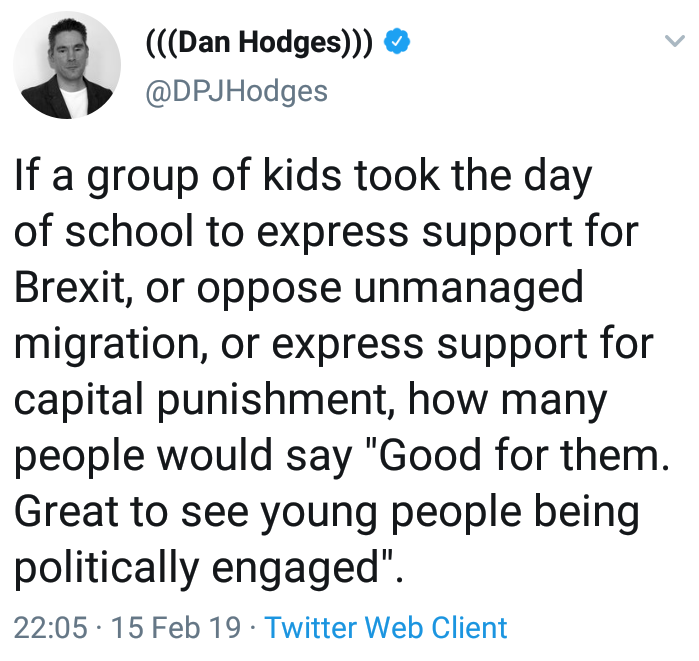
Task: Click the words "how many" in the tweet
Action: point(507,400)
